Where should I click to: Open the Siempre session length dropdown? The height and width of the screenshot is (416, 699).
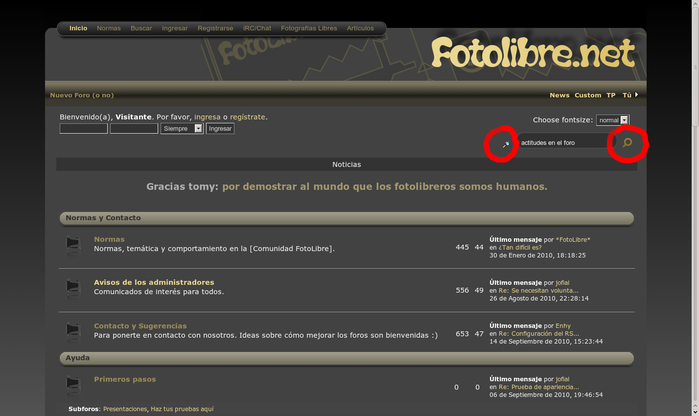182,128
